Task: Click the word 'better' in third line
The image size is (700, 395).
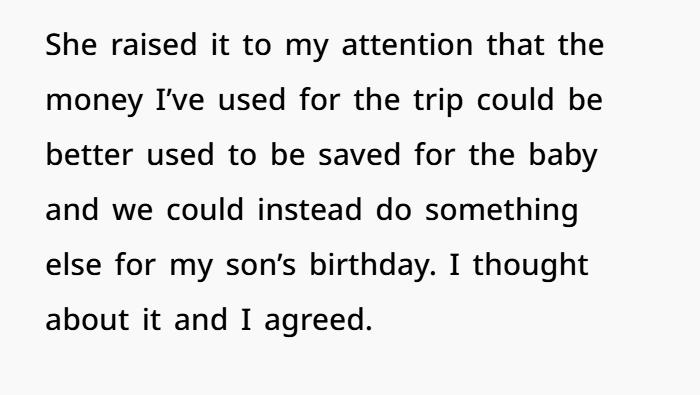Action: (x=89, y=155)
